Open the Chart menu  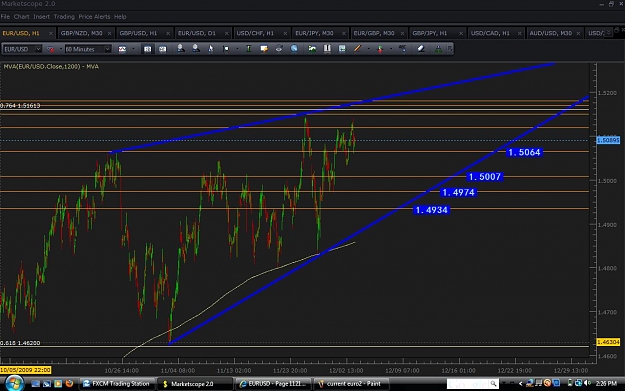21,17
